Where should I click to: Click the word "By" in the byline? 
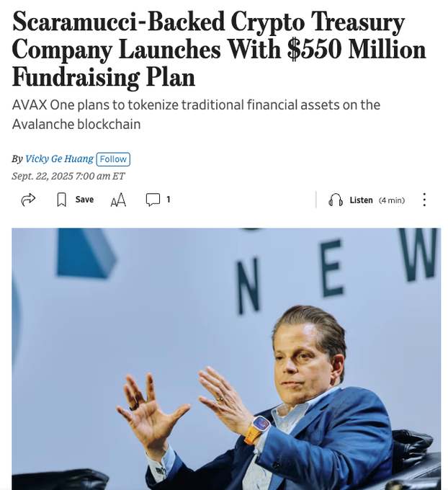[17, 159]
